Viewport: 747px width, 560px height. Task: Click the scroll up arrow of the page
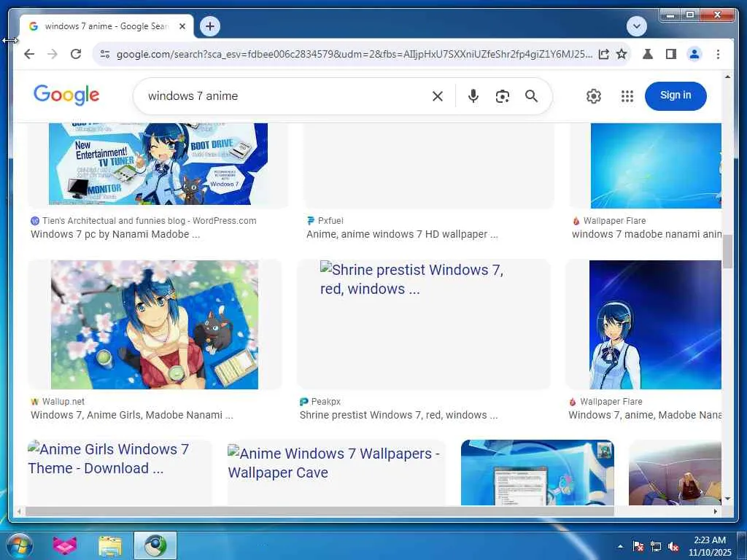[727, 76]
